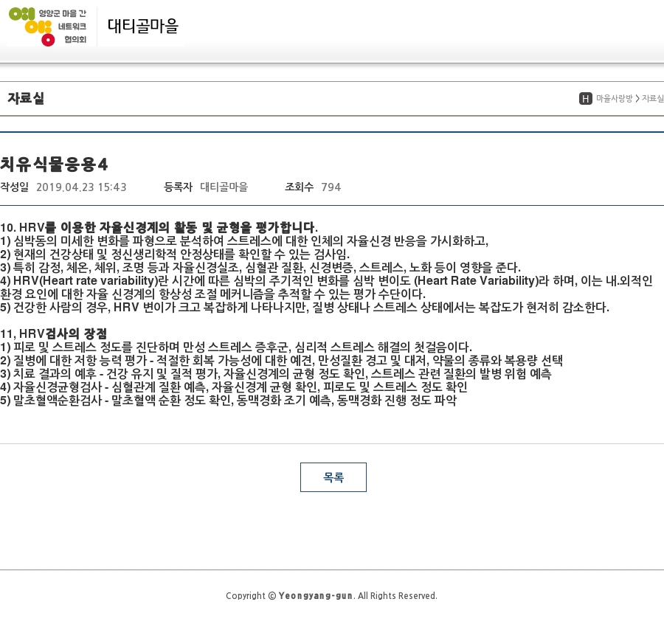
Task: Click line 3) 특히 감정, 체온, 체위
Action: click(x=260, y=267)
